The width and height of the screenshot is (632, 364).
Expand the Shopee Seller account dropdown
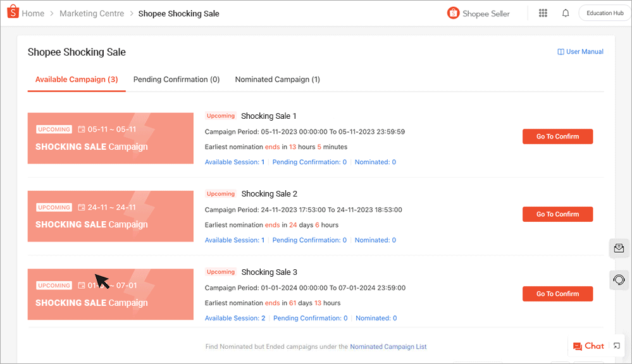tap(486, 13)
